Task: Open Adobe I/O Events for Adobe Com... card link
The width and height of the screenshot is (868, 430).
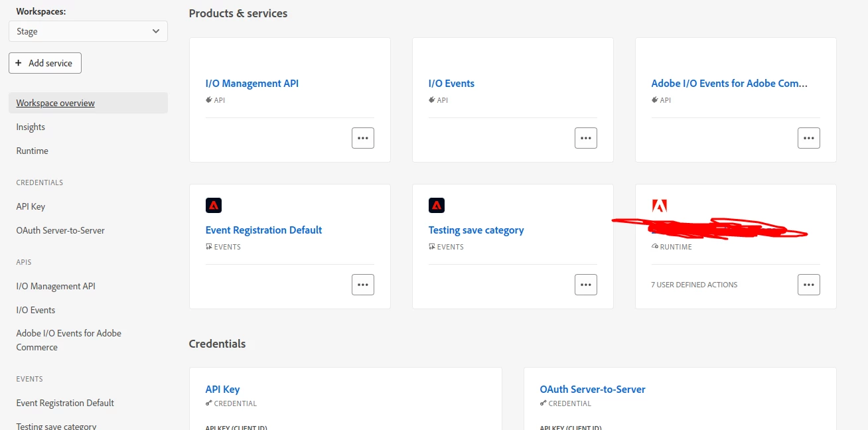Action: 729,84
